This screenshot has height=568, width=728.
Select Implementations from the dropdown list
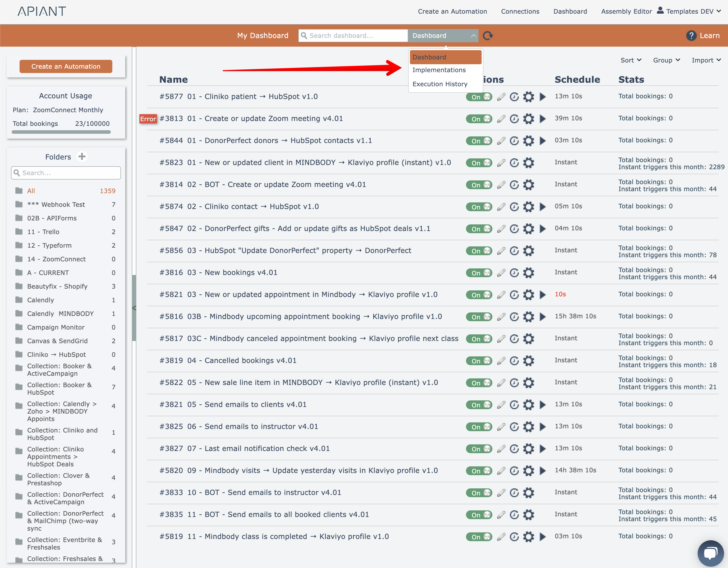tap(439, 70)
